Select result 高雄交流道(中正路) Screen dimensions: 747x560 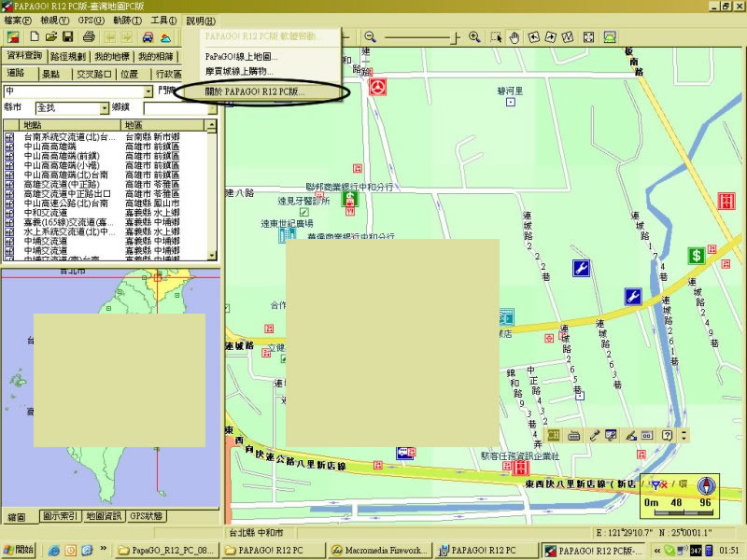(62, 184)
